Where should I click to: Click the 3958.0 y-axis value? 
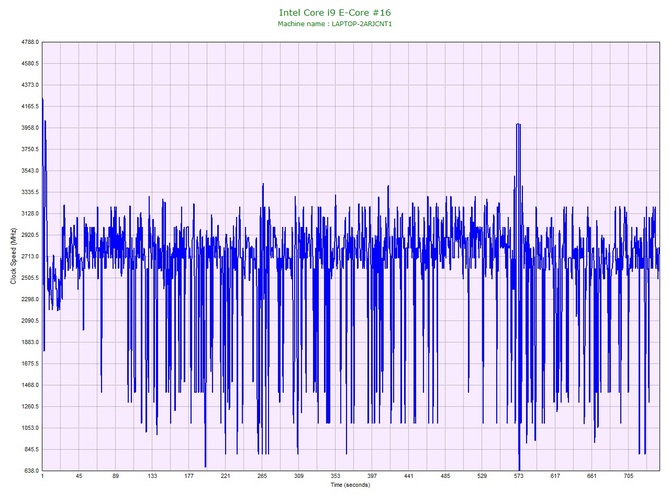(29, 128)
